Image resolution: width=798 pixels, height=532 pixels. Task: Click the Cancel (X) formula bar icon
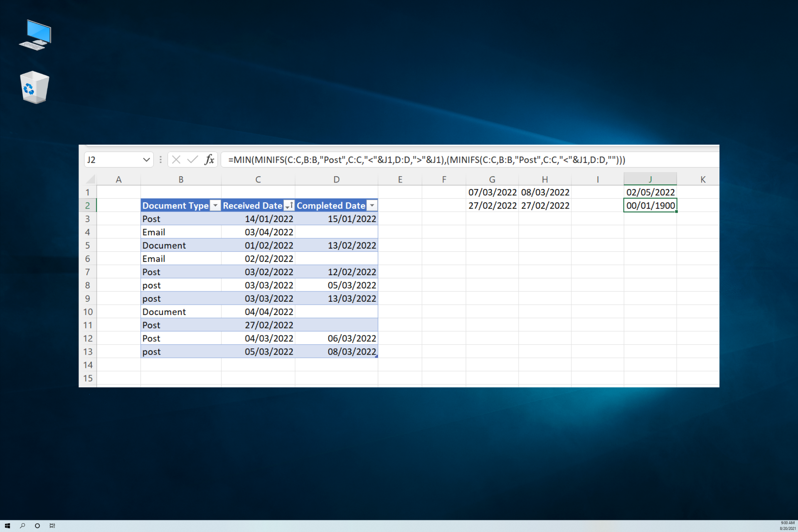point(176,160)
